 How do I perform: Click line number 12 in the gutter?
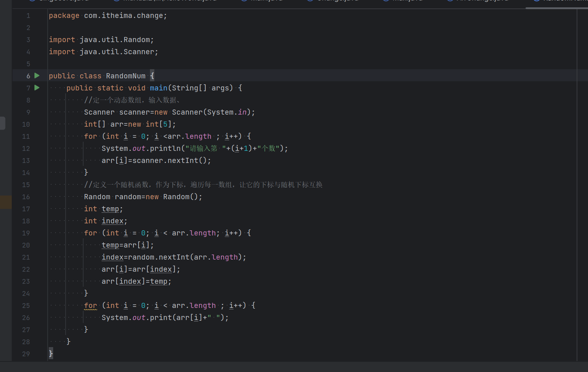point(26,149)
